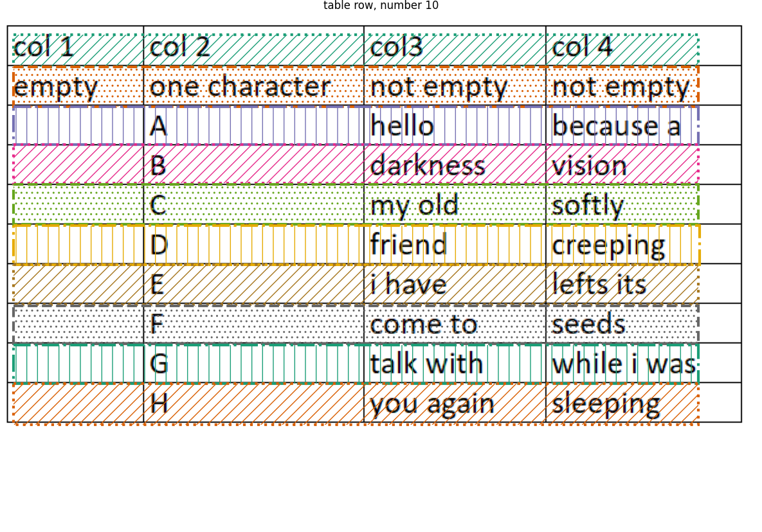The height and width of the screenshot is (532, 762).
Task: Click the 'come to' cell
Action: pyautogui.click(x=455, y=323)
